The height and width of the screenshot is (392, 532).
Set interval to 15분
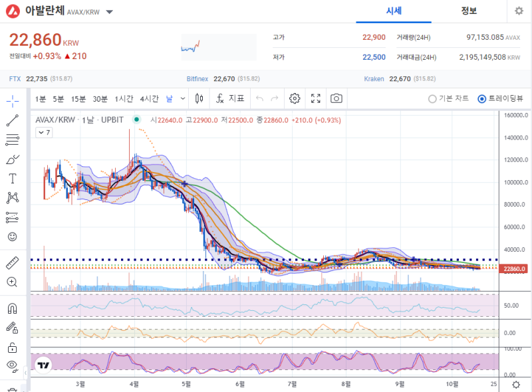point(78,99)
